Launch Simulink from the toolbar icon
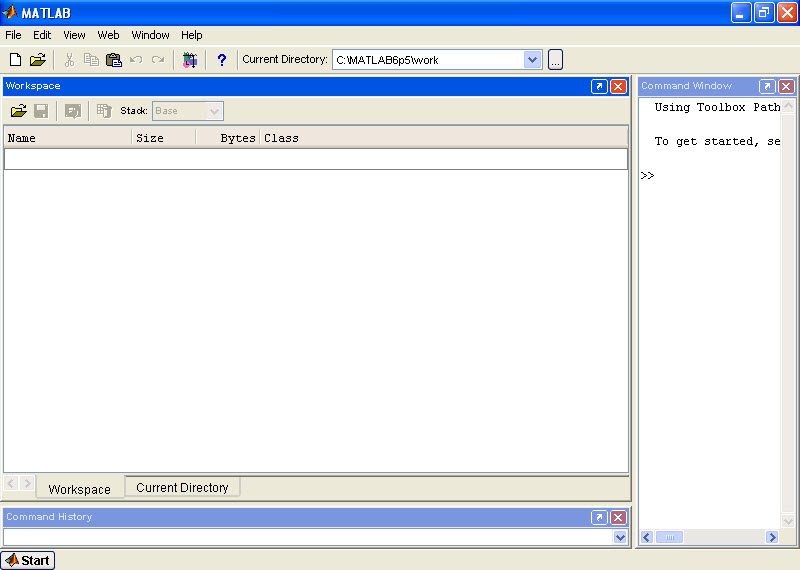 click(190, 60)
